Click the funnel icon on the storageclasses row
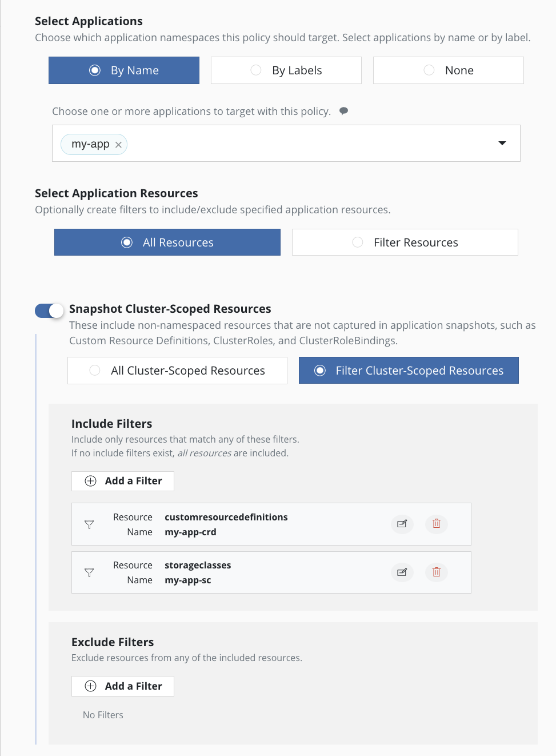 point(89,572)
